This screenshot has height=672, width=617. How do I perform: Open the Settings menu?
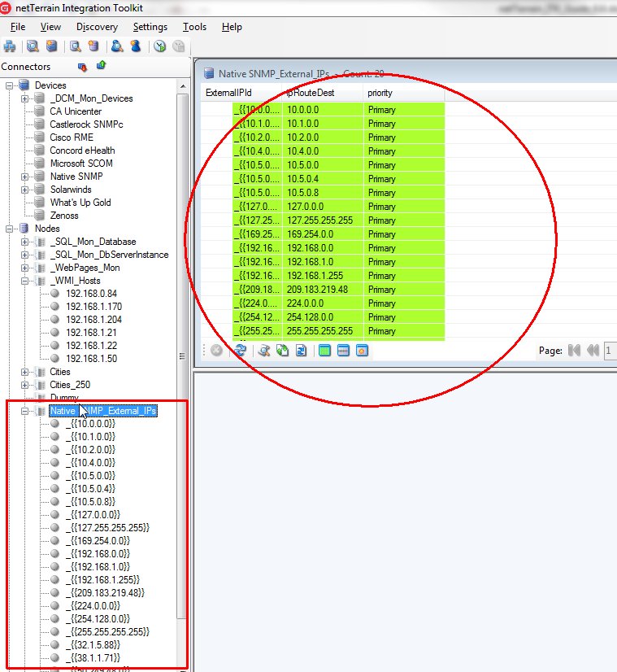[150, 27]
